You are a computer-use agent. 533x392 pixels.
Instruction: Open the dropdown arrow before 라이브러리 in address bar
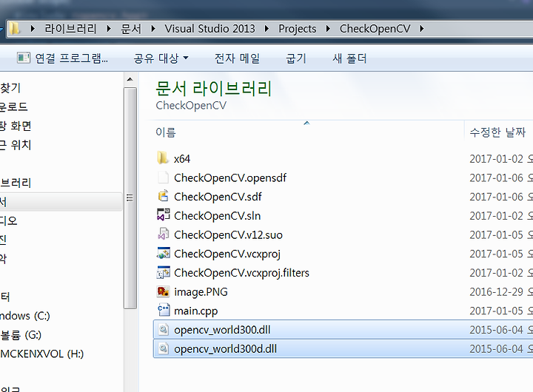[x=33, y=29]
